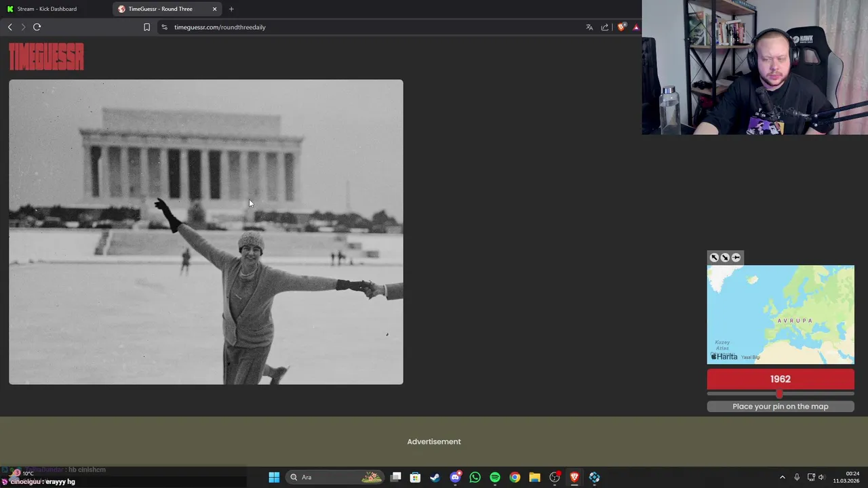Open the clock and date 00:24

[x=846, y=477]
